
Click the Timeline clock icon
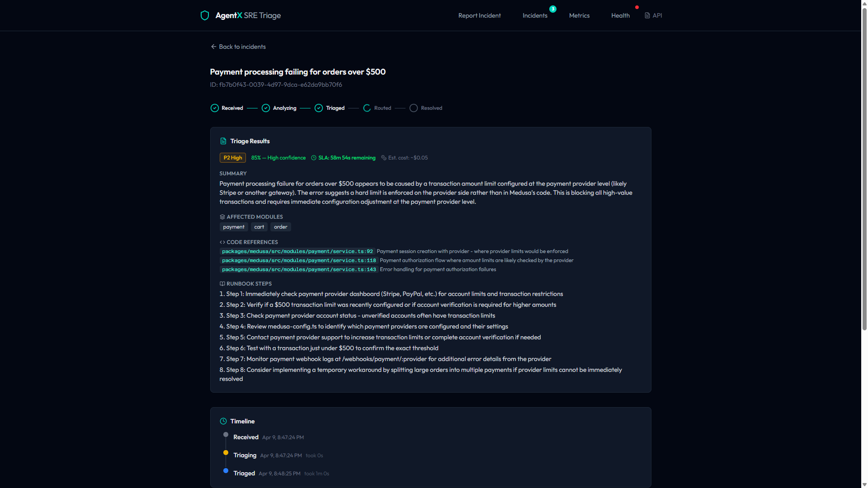(223, 421)
